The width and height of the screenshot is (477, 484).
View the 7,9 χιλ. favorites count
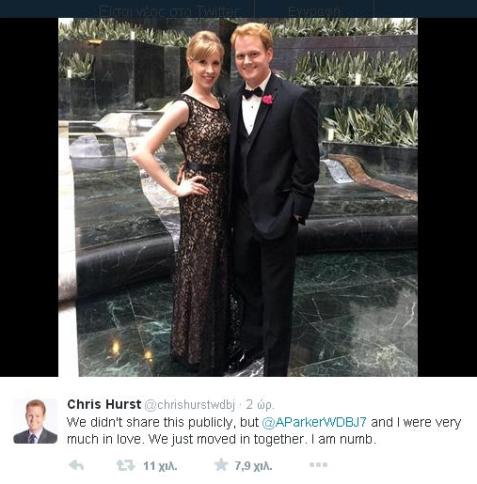click(x=253, y=466)
